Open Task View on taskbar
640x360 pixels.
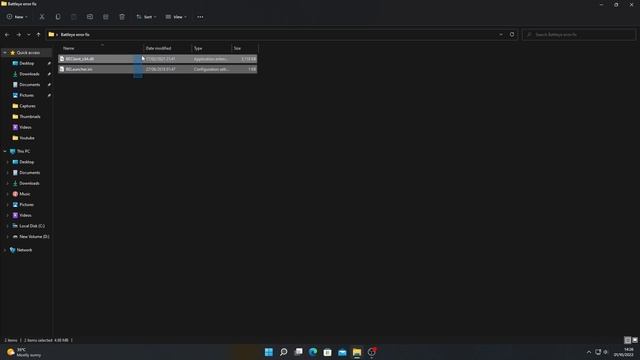point(298,352)
